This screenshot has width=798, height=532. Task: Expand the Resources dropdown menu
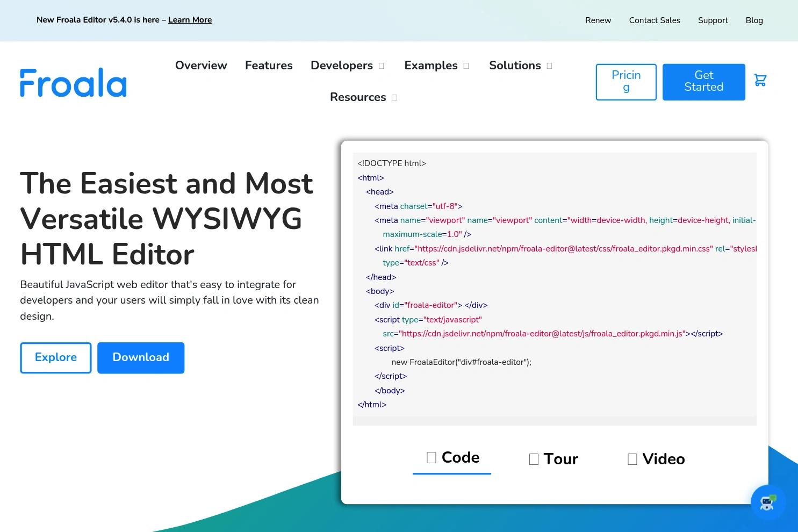tap(394, 97)
